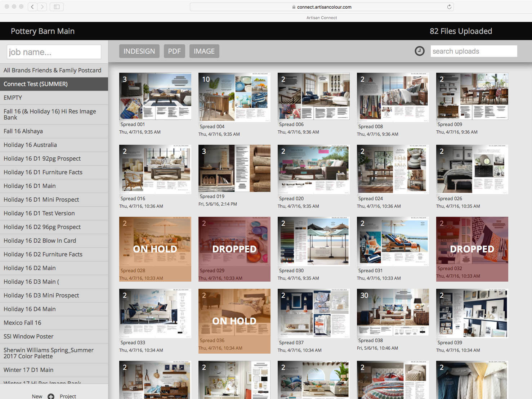532x399 pixels.
Task: Open Spread 004 thumbnail
Action: [234, 97]
